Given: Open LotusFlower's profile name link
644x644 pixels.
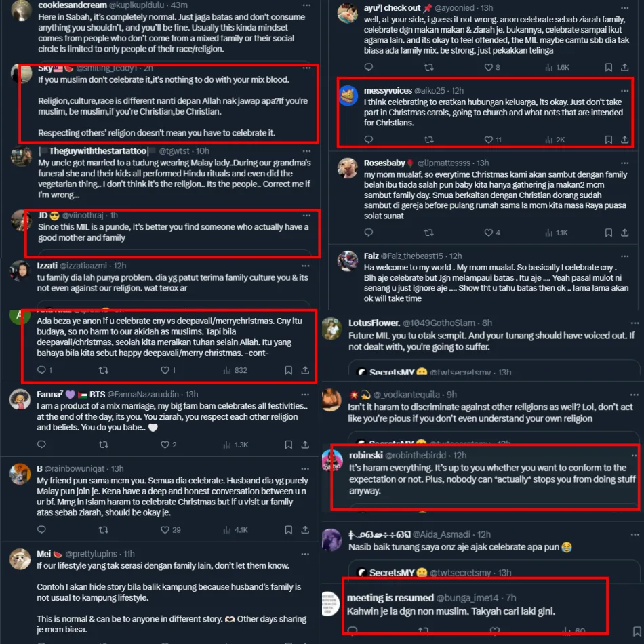Looking at the screenshot, I should tap(374, 323).
